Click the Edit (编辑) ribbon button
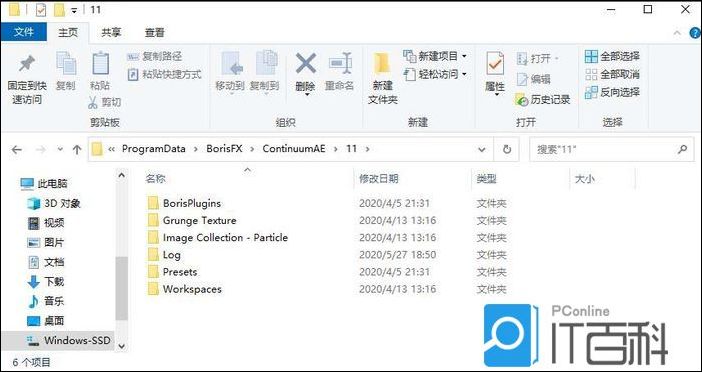Image resolution: width=702 pixels, height=372 pixels. coord(533,79)
